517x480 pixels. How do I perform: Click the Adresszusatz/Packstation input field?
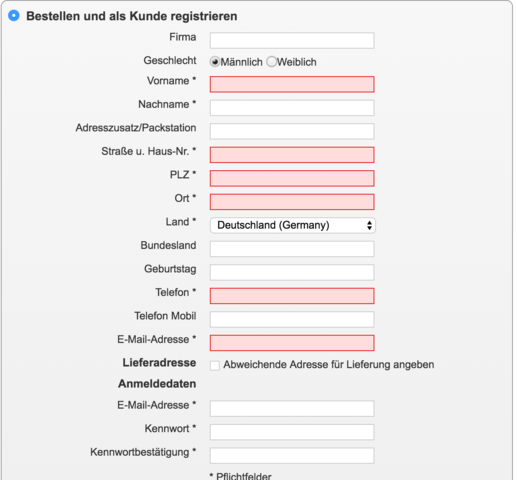tap(292, 131)
